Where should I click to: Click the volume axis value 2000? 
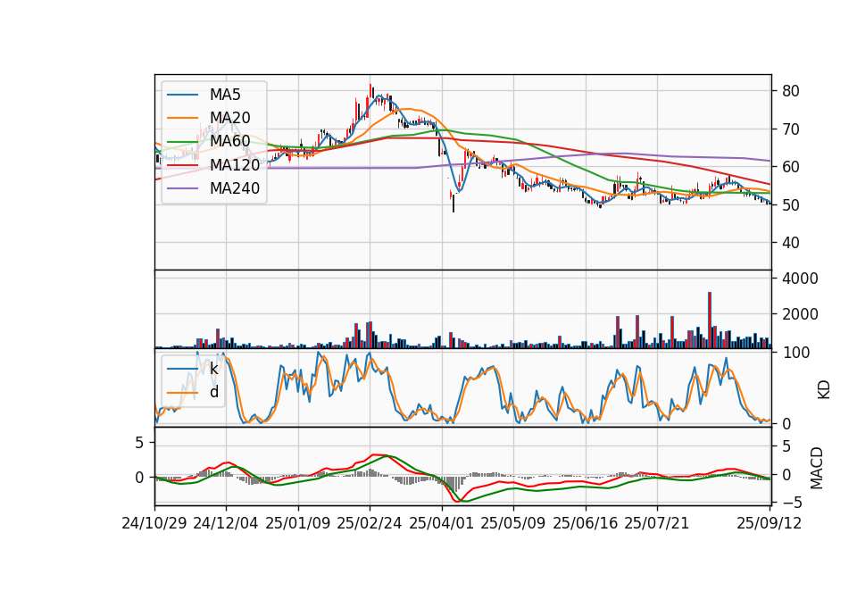(800, 314)
